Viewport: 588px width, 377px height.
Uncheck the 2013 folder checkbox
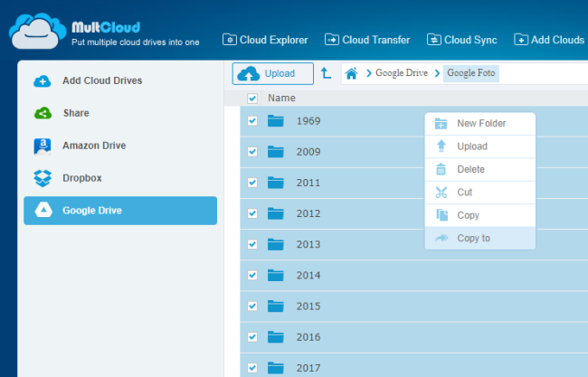tap(252, 244)
